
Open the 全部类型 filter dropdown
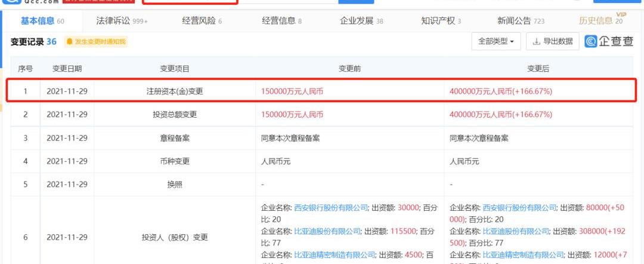496,42
